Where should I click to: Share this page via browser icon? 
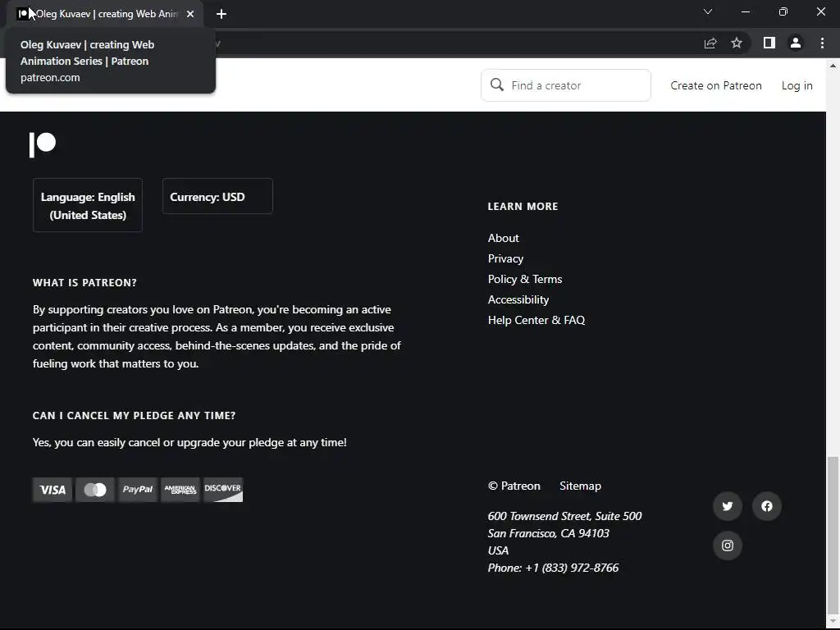pyautogui.click(x=710, y=43)
